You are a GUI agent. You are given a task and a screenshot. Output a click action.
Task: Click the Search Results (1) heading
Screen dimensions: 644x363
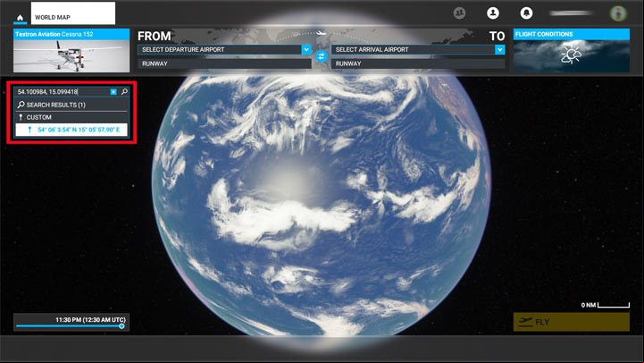click(x=56, y=105)
